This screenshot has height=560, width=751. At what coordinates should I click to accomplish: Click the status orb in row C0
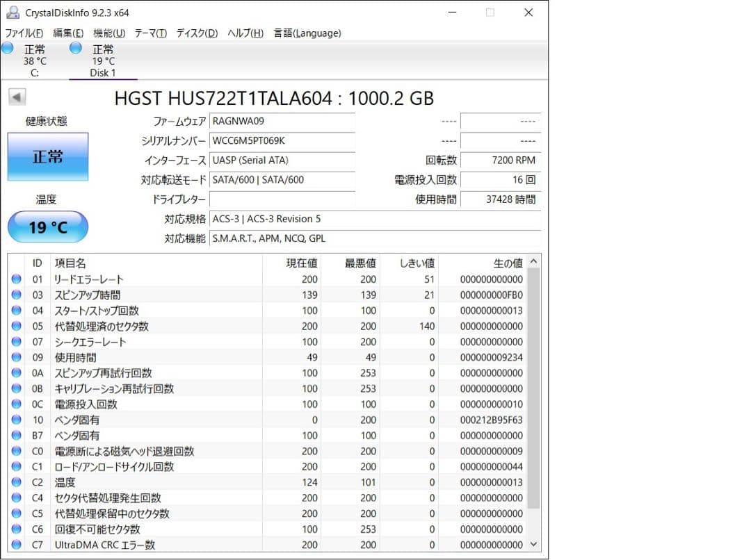pos(16,451)
